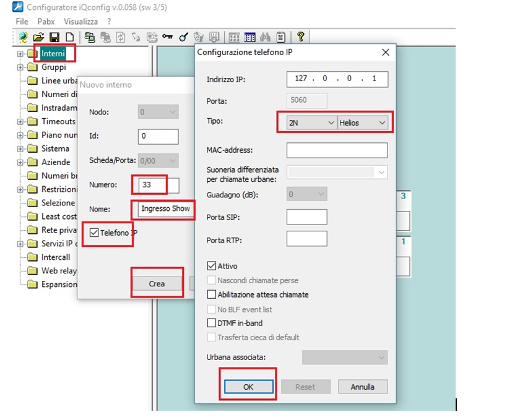Click the floppy disk save icon
Screen dimensions: 507x420
(54, 37)
